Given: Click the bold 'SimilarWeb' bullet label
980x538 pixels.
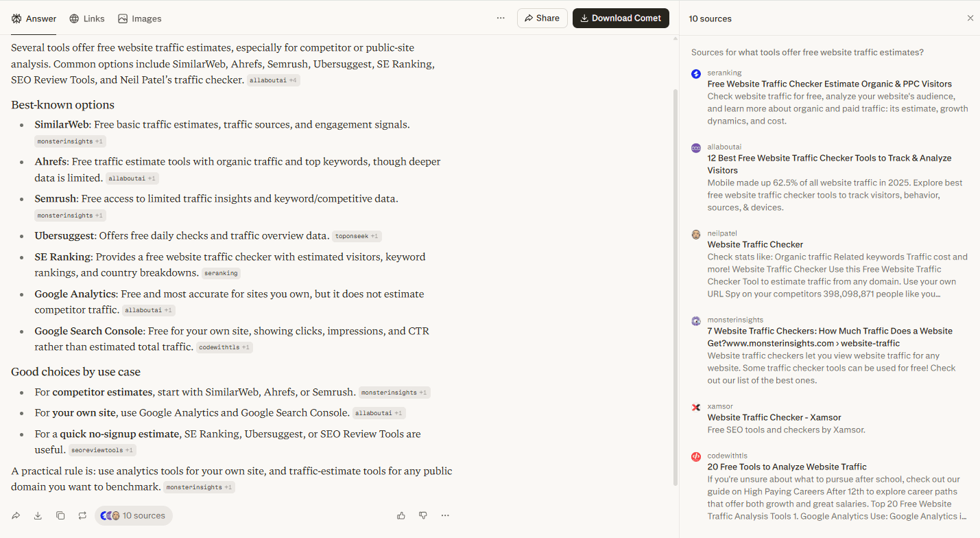Looking at the screenshot, I should tap(62, 125).
